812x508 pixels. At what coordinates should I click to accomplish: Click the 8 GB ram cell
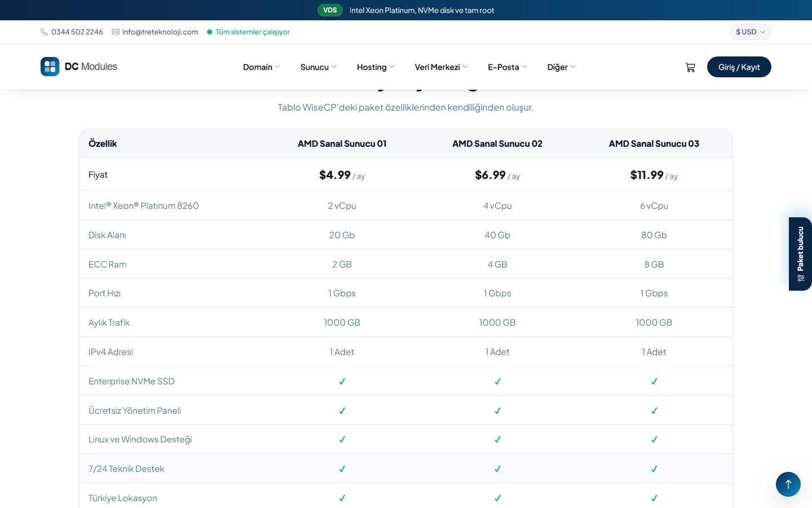654,264
